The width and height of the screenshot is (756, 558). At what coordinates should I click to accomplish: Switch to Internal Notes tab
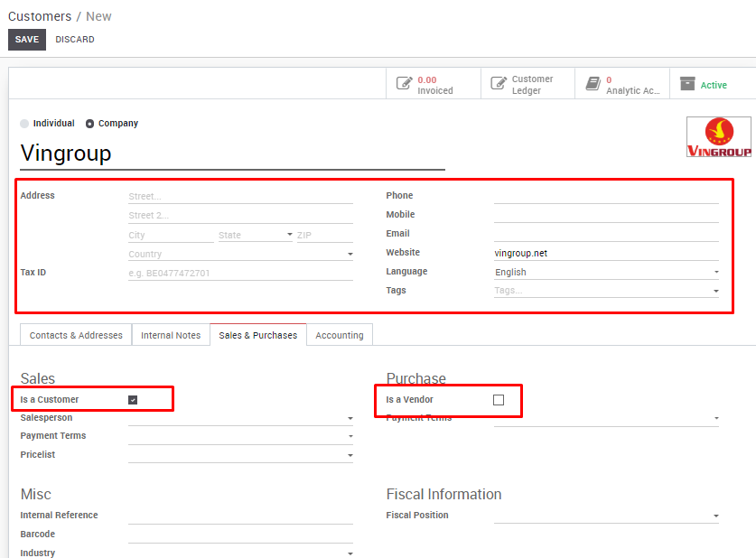(171, 335)
